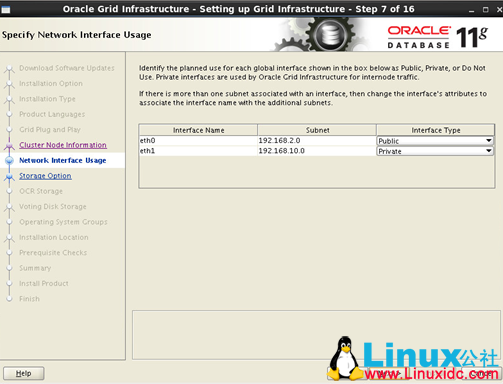Click the Product Languages step

pyautogui.click(x=52, y=114)
